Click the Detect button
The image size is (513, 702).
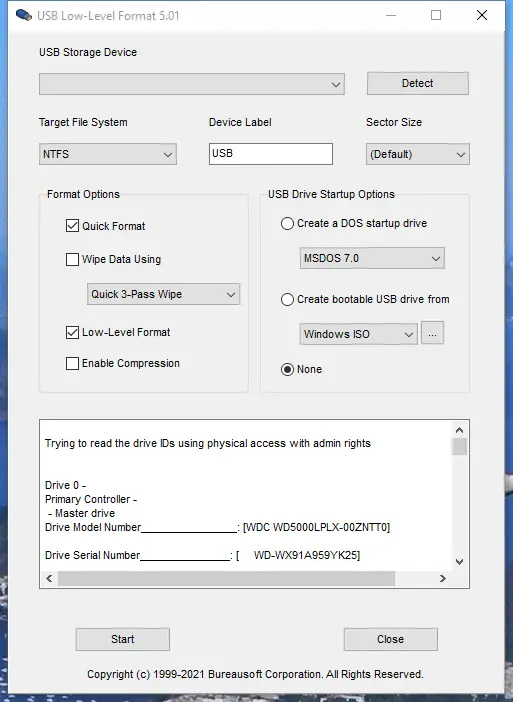coord(418,83)
